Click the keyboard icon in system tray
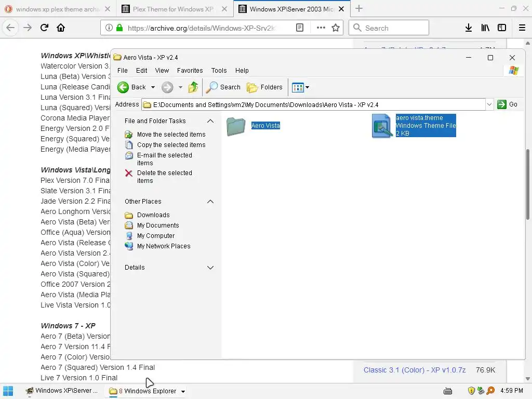 tap(448, 391)
